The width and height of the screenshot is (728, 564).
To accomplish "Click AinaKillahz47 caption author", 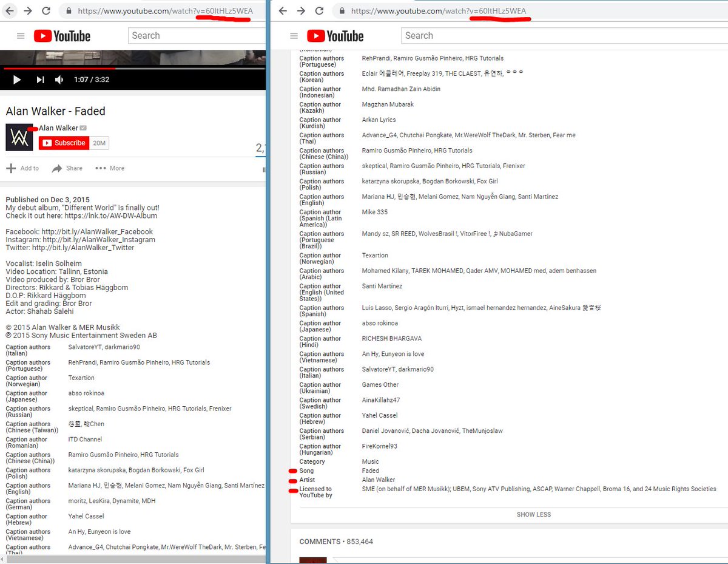I will 381,400.
